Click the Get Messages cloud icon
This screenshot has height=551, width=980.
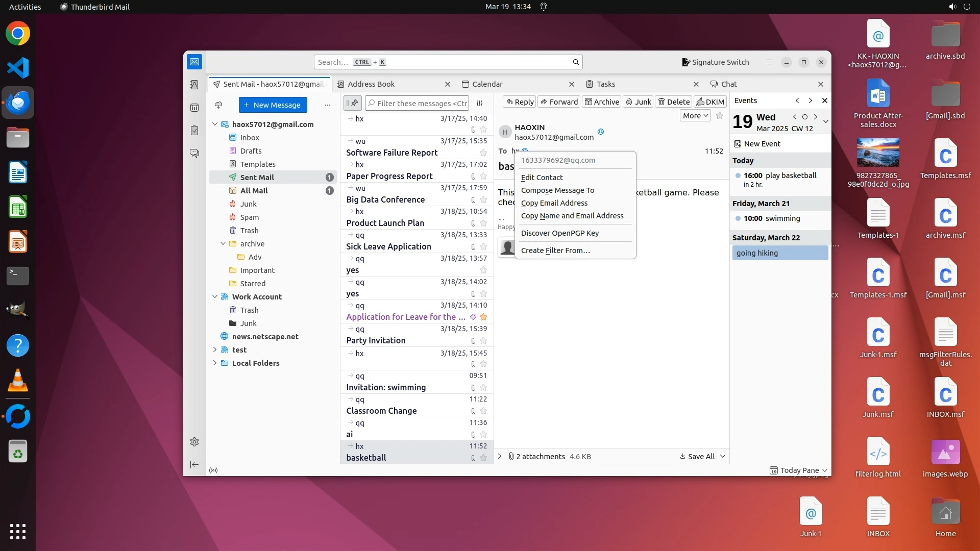coord(218,105)
